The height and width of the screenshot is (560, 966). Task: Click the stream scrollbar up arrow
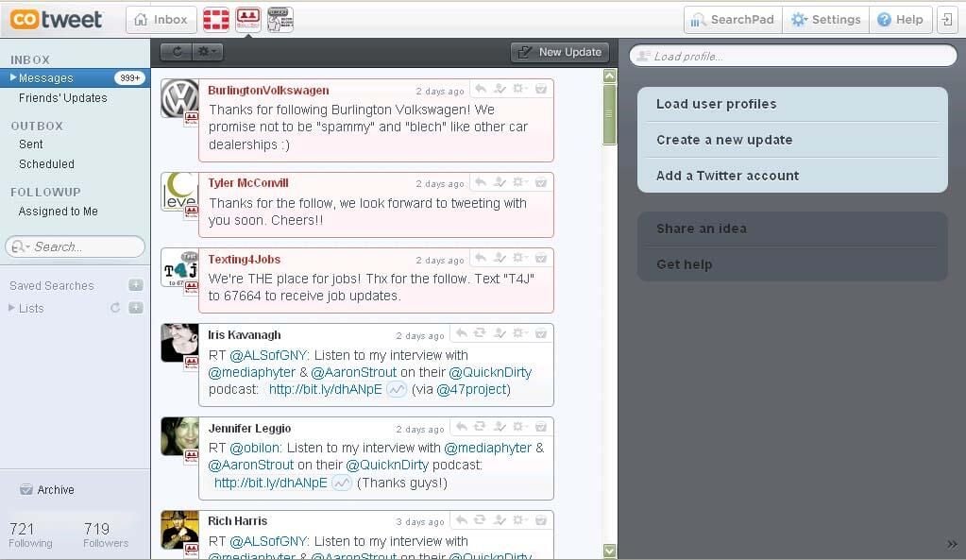click(x=609, y=76)
